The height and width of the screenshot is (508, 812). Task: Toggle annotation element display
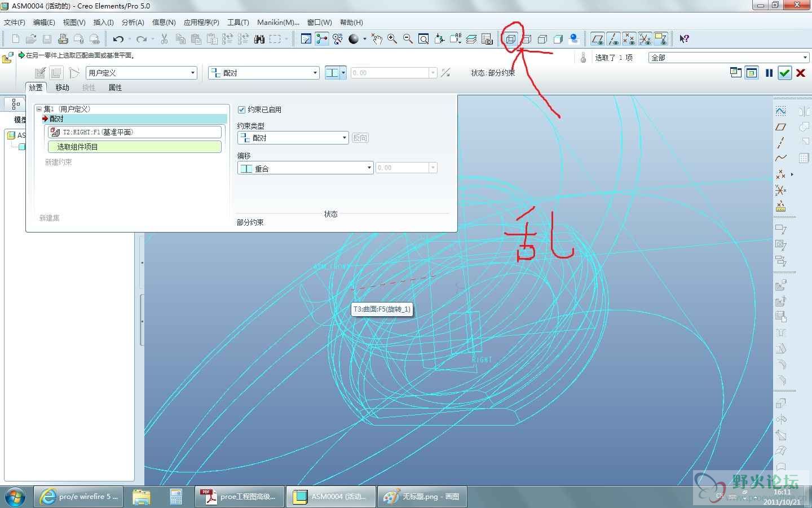click(661, 39)
